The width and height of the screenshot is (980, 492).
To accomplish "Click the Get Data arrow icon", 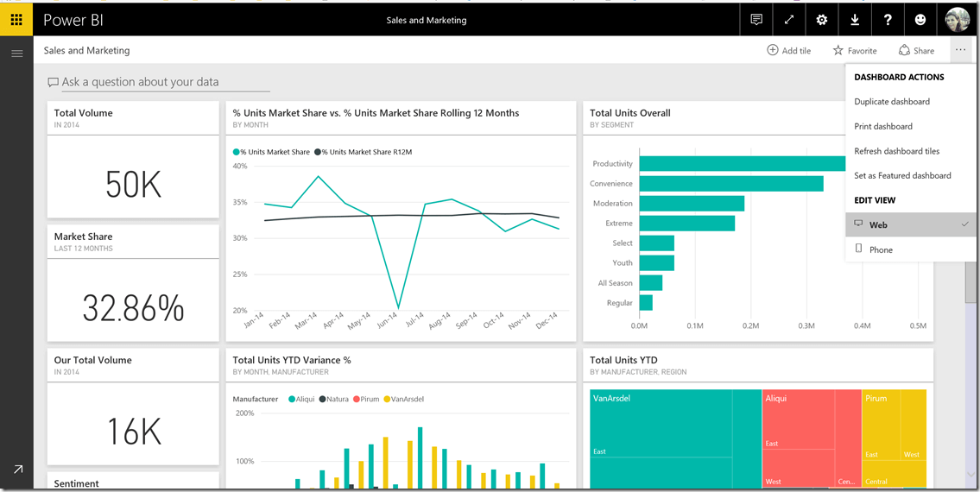I will point(17,469).
